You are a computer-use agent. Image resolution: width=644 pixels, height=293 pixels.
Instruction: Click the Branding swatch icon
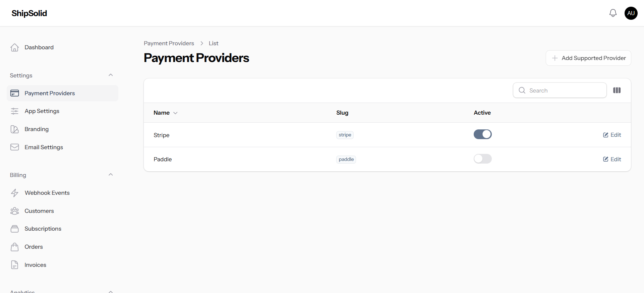coord(14,129)
